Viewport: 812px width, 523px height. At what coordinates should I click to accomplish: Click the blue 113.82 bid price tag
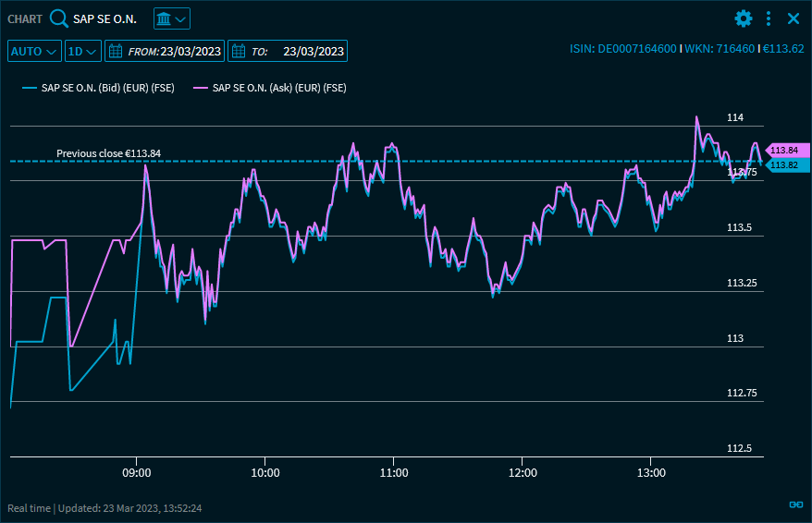coord(785,165)
